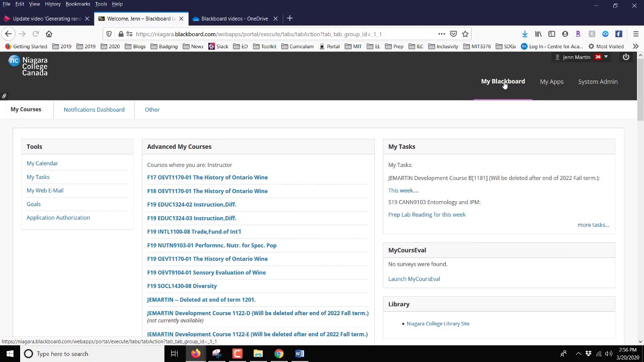Open tracking protection shield icon in address bar
The height and width of the screenshot is (362, 644).
pyautogui.click(x=109, y=34)
